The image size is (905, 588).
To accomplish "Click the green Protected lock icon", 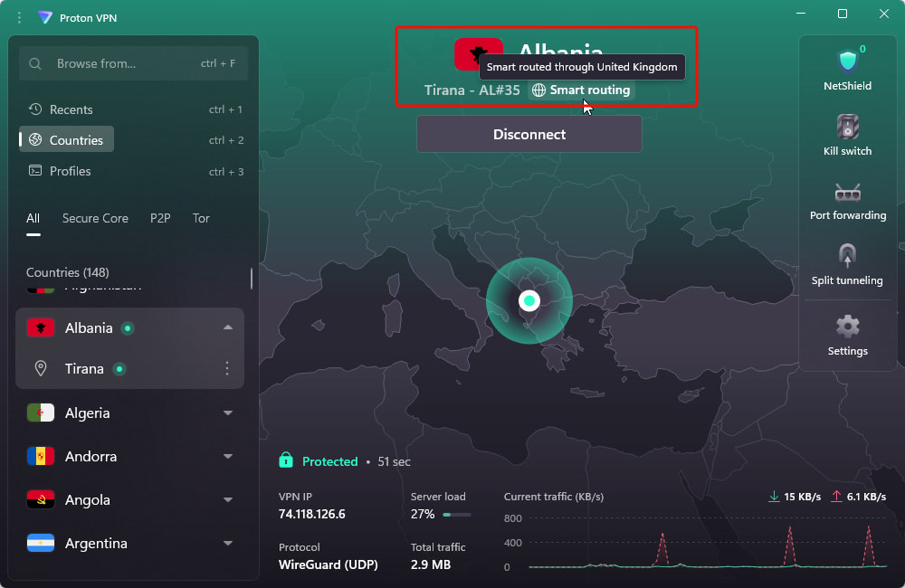I will click(x=286, y=460).
